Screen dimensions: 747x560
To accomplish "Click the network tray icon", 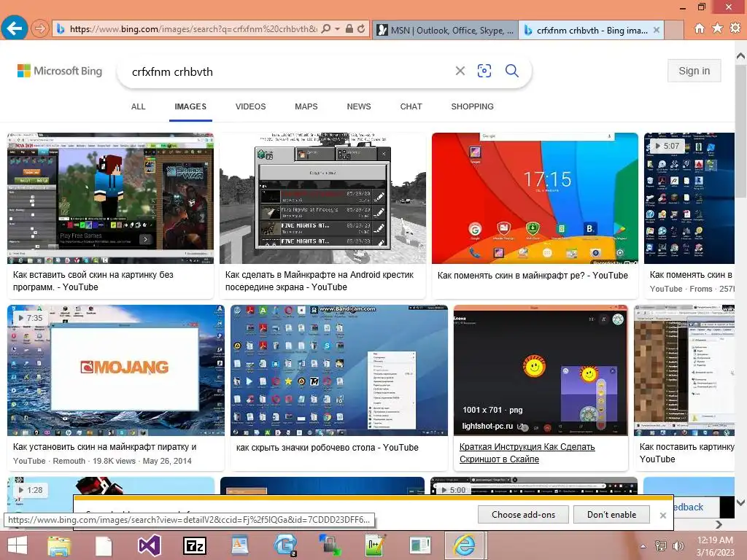I will click(x=661, y=546).
